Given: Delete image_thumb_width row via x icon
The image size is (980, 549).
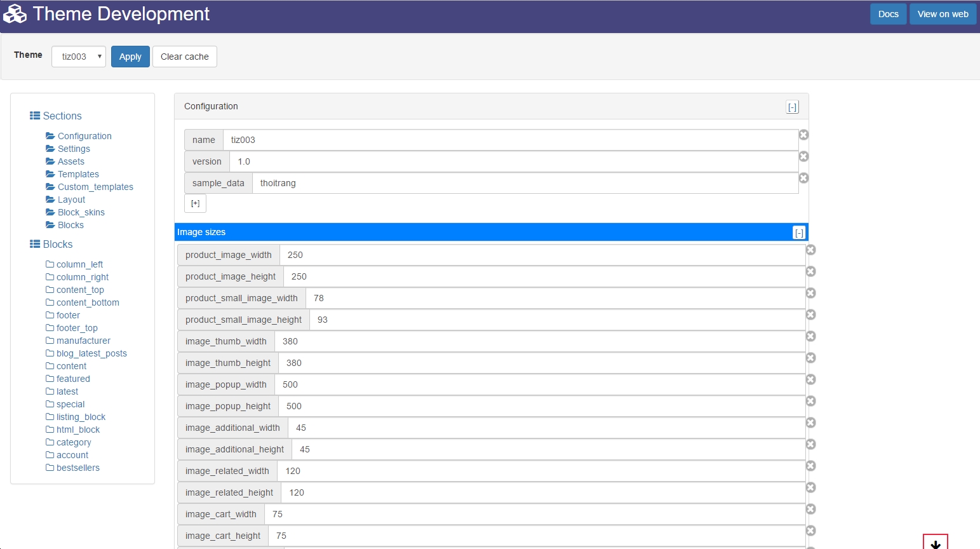Looking at the screenshot, I should 810,336.
